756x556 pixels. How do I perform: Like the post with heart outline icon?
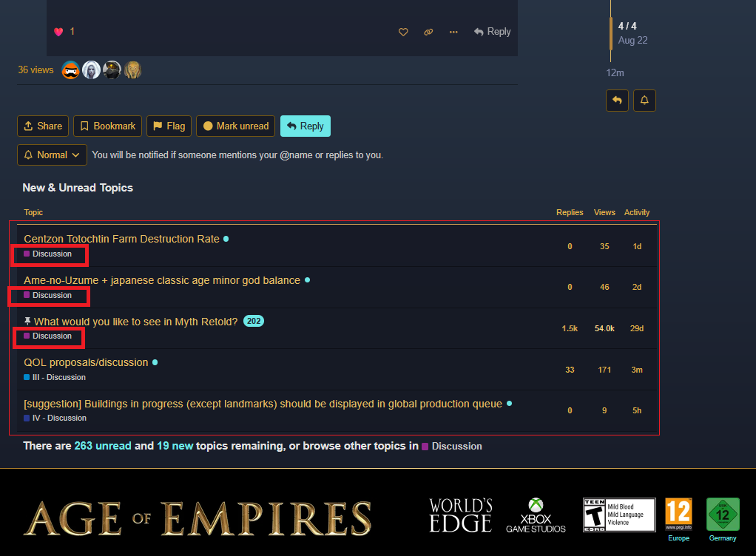click(x=403, y=32)
